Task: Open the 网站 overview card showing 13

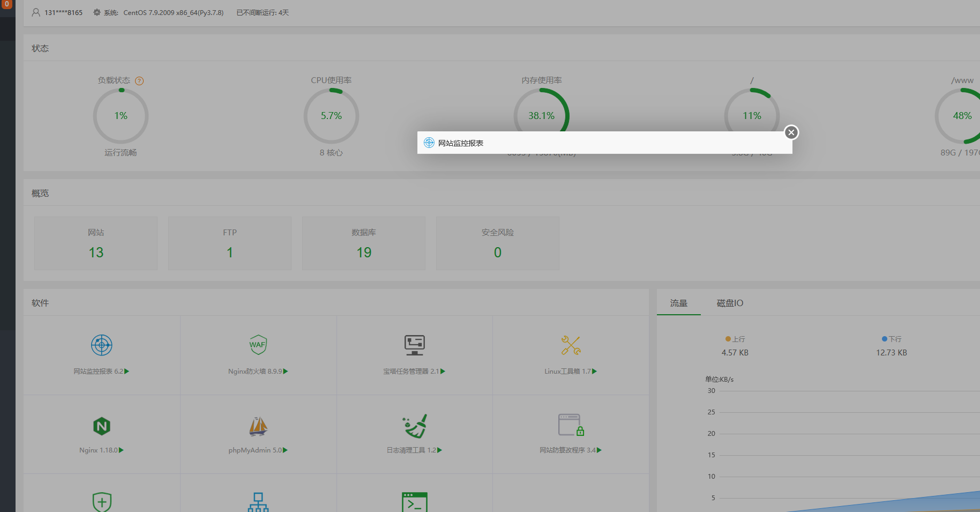Action: coord(96,243)
